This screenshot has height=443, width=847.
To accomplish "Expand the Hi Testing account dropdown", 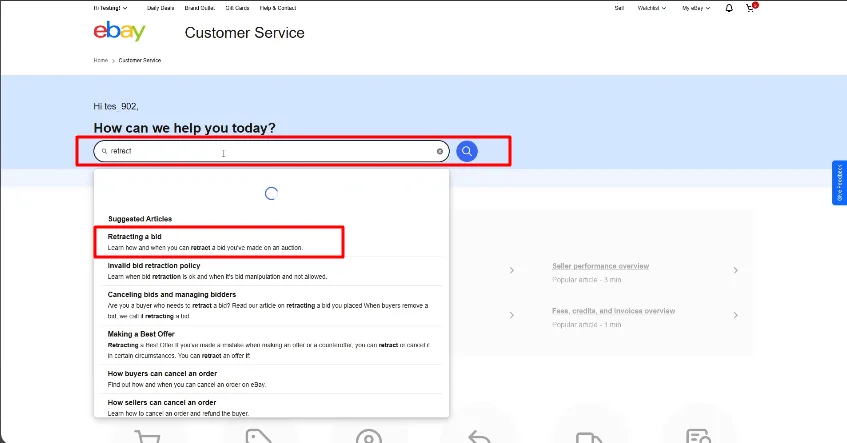I will (x=110, y=8).
